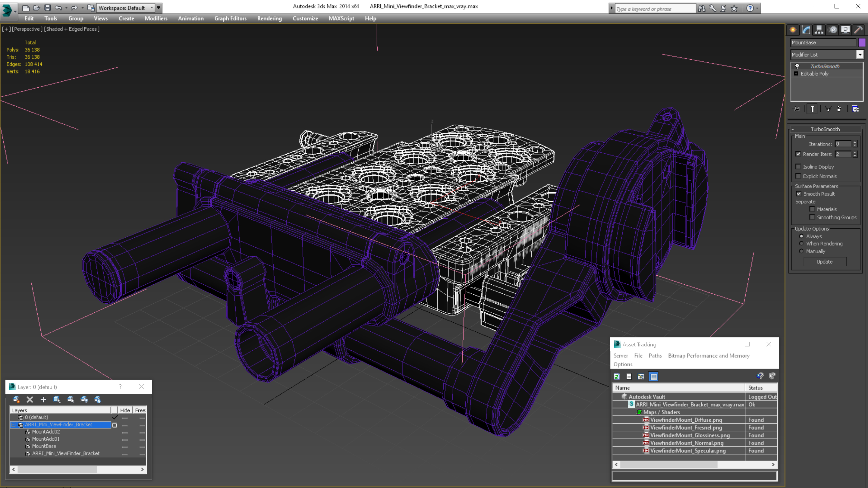Select the Always update option

pos(802,236)
